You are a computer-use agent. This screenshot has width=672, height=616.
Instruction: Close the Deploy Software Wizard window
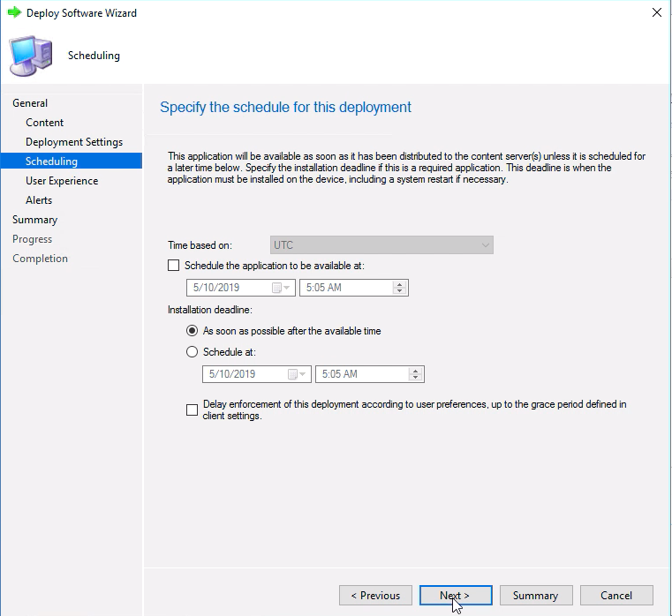(x=657, y=12)
